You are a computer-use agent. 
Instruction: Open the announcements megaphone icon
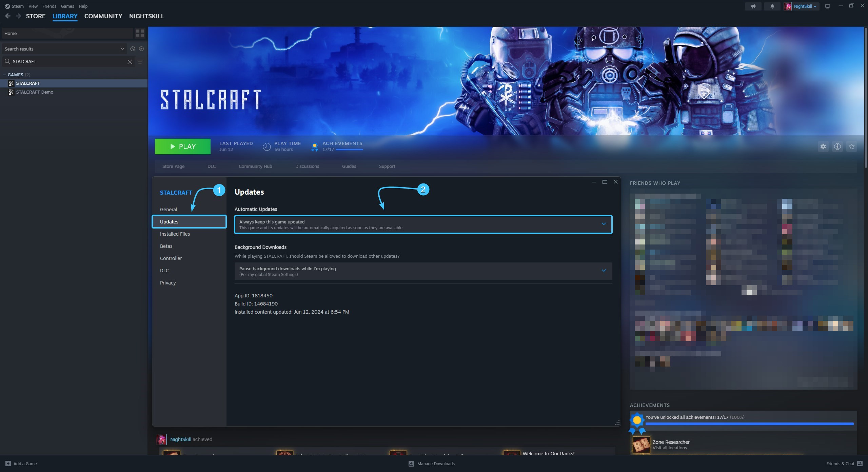pyautogui.click(x=753, y=6)
